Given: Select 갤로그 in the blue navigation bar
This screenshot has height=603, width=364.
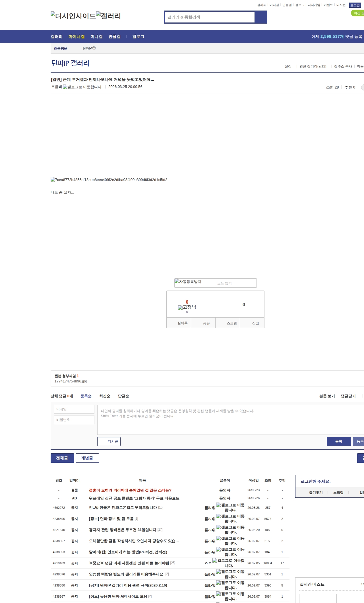Looking at the screenshot, I should coord(138,37).
